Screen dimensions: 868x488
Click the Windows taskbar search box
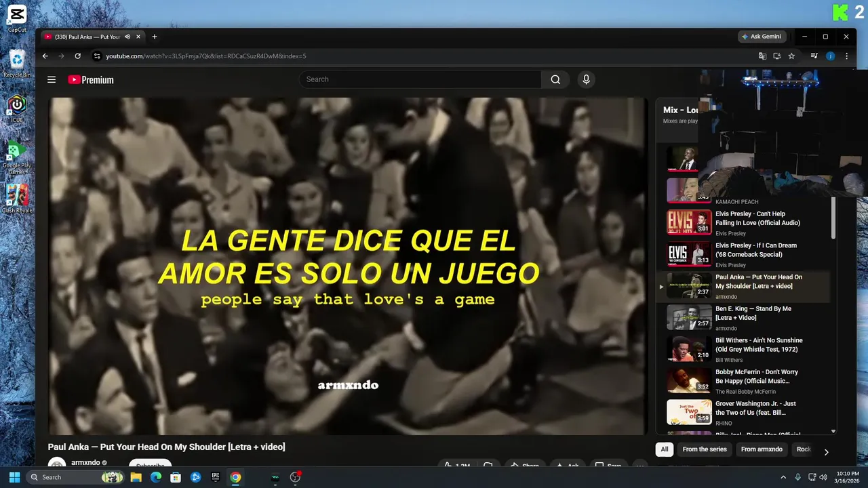click(x=76, y=477)
